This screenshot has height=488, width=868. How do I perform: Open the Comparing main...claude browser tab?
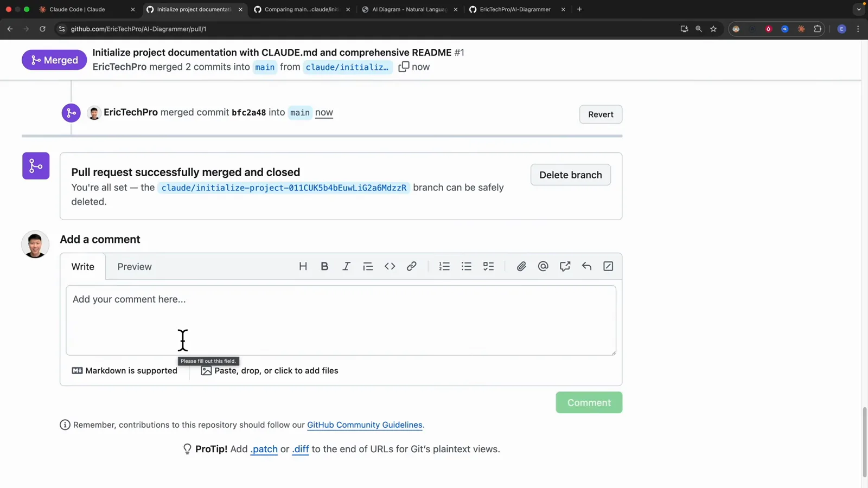(x=302, y=9)
